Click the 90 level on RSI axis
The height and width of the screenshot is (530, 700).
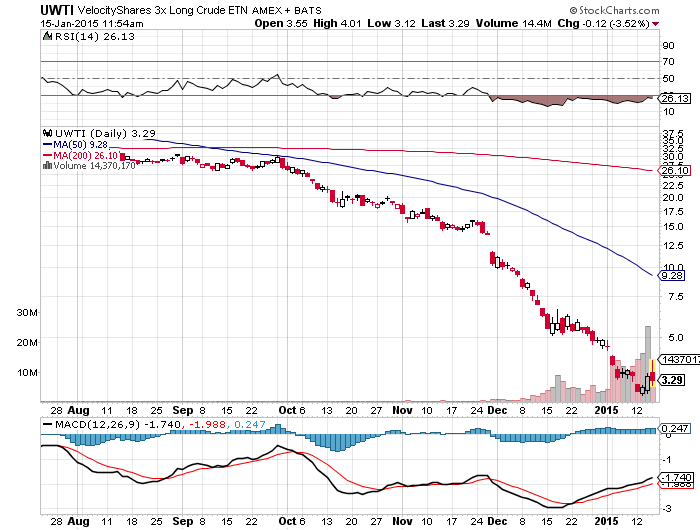point(668,46)
